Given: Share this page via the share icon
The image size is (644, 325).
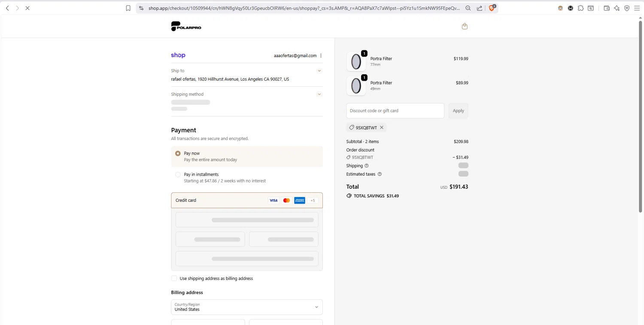Looking at the screenshot, I should point(480,8).
